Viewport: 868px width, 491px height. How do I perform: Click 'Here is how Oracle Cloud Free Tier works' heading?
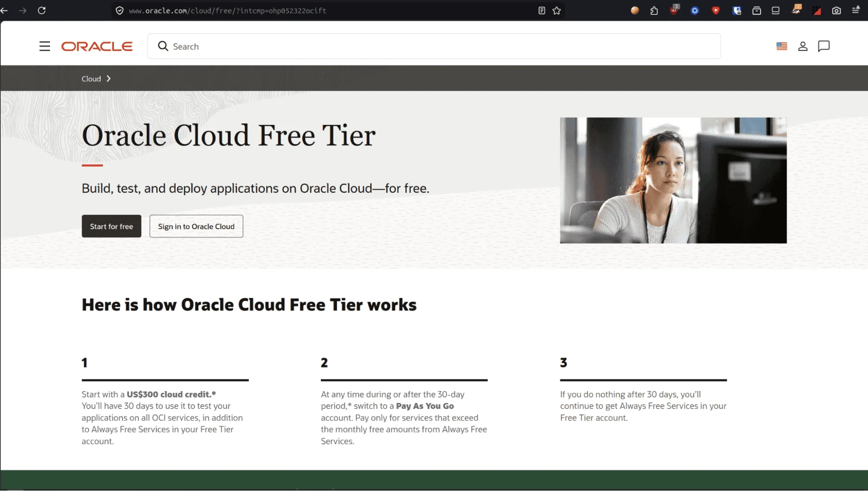point(249,305)
